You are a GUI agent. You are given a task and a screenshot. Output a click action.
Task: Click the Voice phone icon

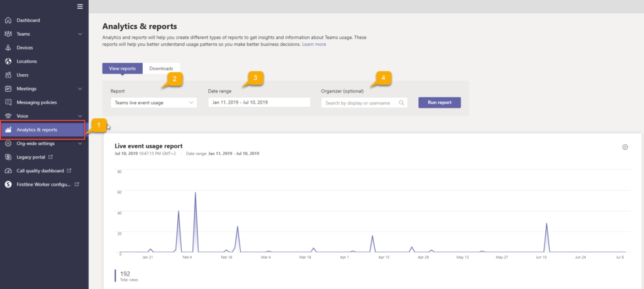click(x=8, y=116)
